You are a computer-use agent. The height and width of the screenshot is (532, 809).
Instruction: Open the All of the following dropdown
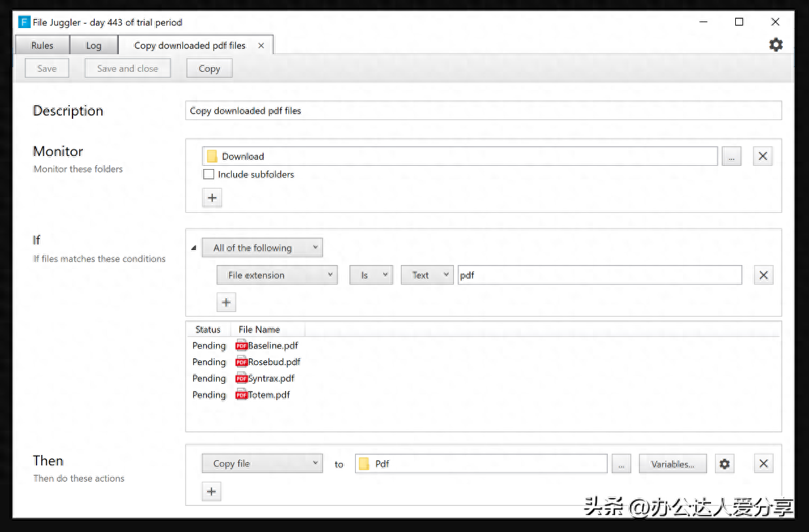[x=262, y=248]
